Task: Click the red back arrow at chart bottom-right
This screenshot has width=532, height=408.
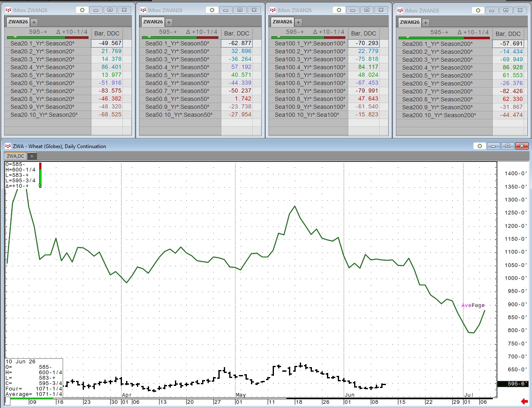Action: point(524,401)
